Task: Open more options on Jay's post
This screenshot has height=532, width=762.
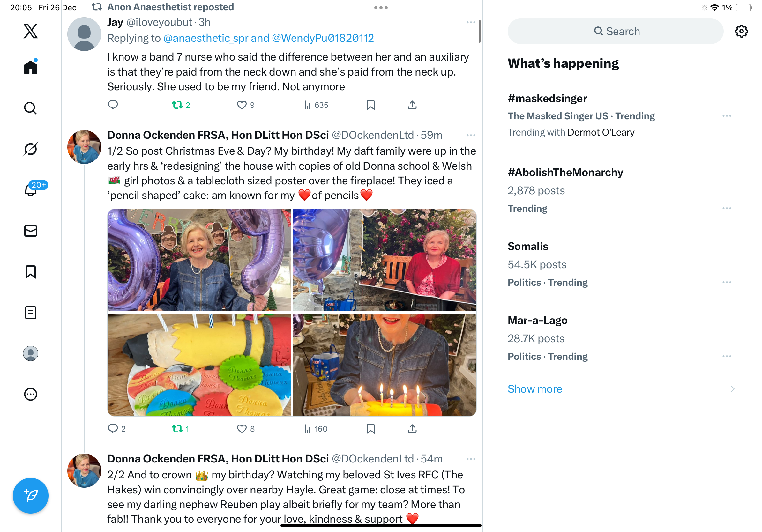Action: point(471,22)
